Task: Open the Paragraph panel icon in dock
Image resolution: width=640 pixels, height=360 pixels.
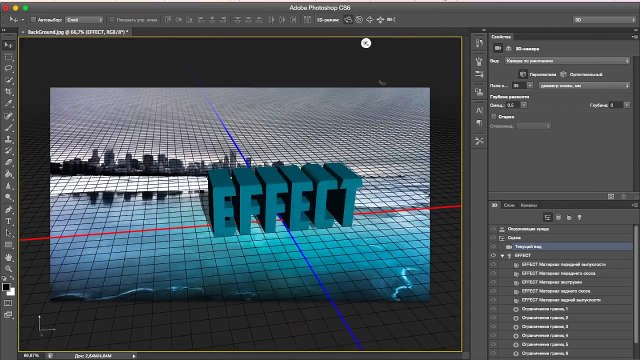Action: click(x=479, y=122)
